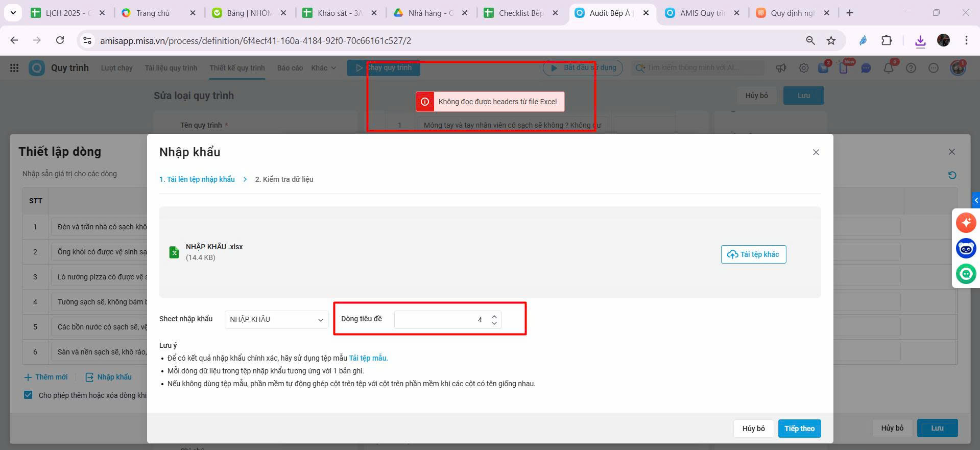Open the settings gear in AMIS header

[x=804, y=68]
